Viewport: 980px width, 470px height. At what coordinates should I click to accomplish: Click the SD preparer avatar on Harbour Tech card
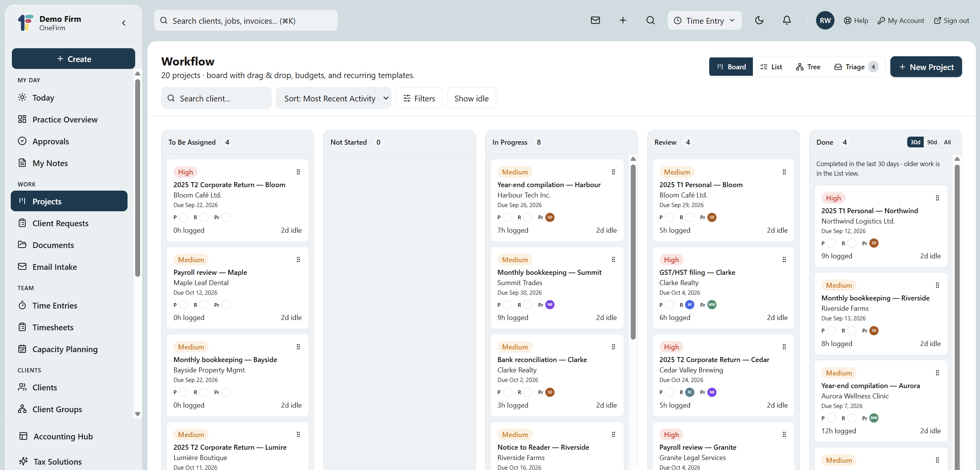click(550, 217)
